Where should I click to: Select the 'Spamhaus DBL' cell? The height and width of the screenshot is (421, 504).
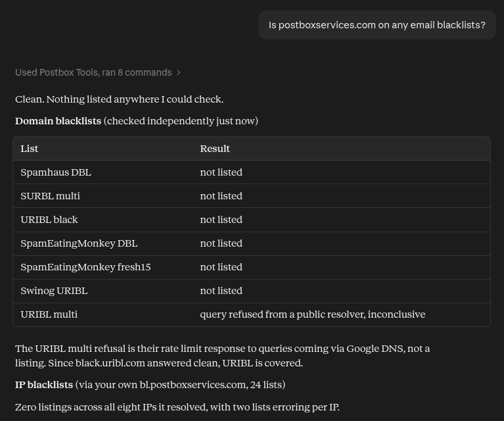click(56, 172)
